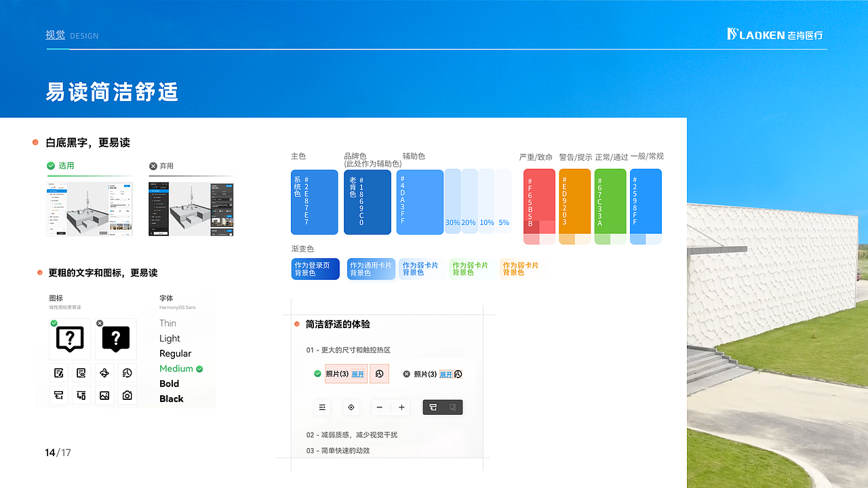Viewport: 868px width, 488px height.
Task: Click the 更粗的文字和图标，更易读 heading
Action: (103, 272)
